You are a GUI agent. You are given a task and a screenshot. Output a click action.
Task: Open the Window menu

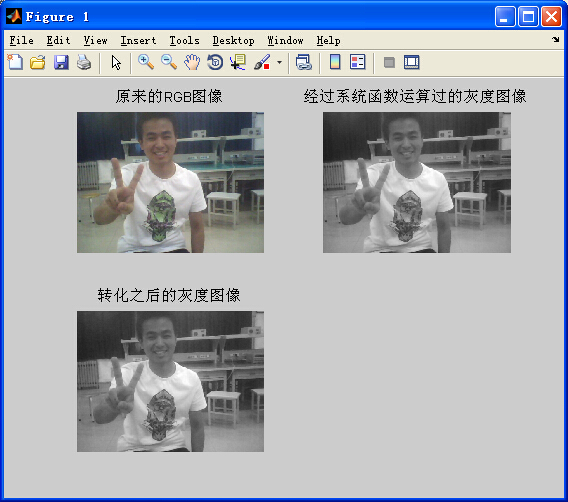tap(285, 40)
